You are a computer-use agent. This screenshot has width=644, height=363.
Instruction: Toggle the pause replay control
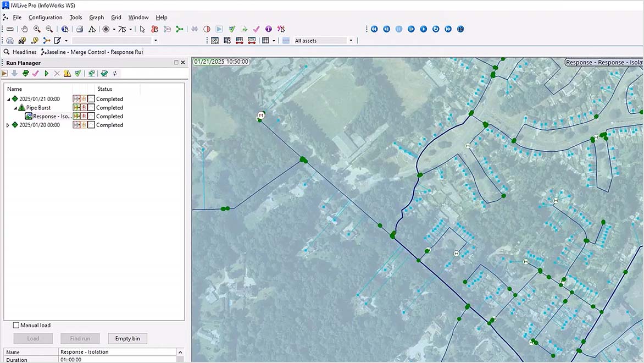coord(398,29)
